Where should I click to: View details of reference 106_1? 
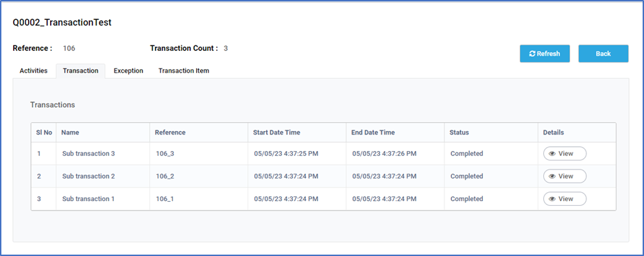(564, 199)
